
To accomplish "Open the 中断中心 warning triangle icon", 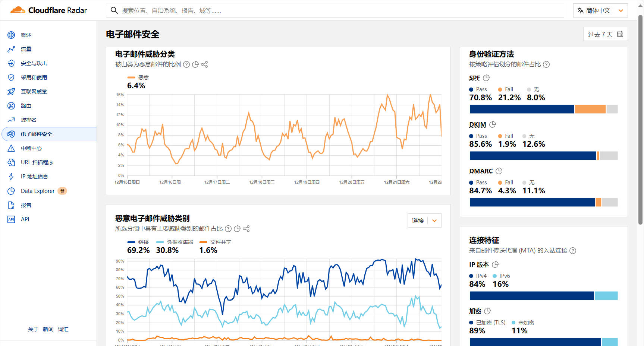I will click(11, 148).
